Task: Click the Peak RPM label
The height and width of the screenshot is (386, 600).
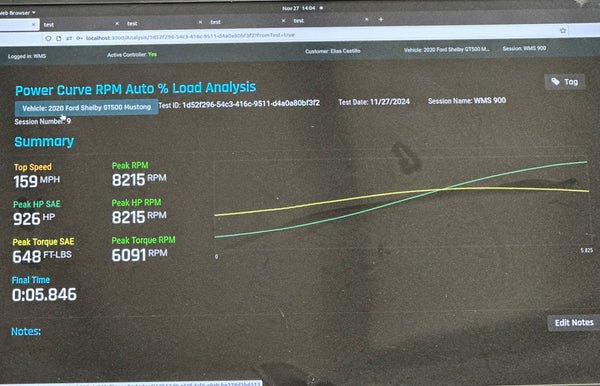Action: click(130, 166)
